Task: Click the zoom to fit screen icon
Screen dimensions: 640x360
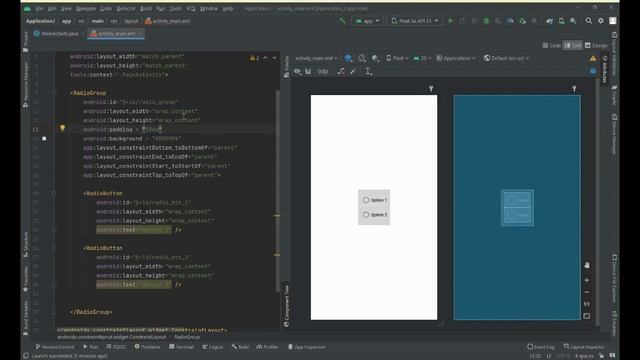Action: (587, 316)
